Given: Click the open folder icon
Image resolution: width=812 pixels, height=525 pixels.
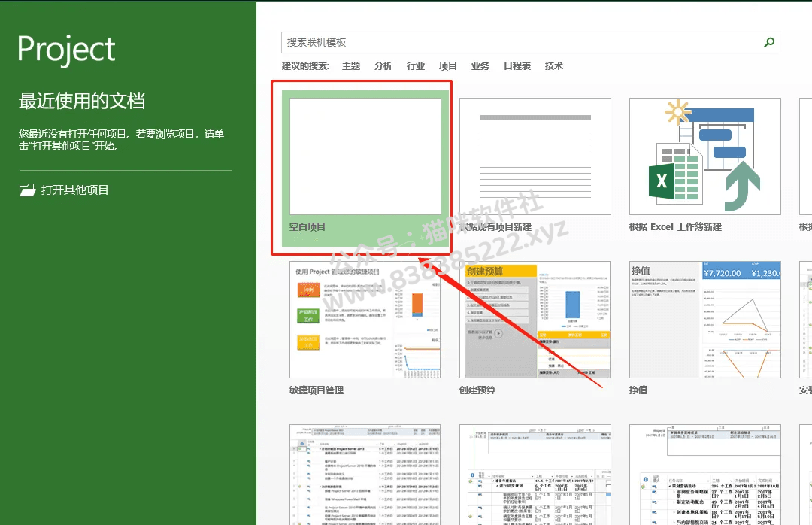Looking at the screenshot, I should pos(28,190).
